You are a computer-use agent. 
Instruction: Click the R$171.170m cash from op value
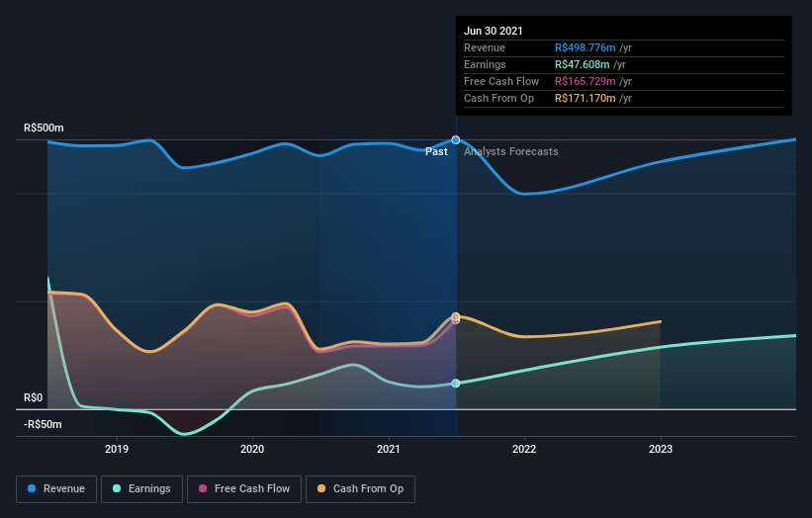click(586, 98)
